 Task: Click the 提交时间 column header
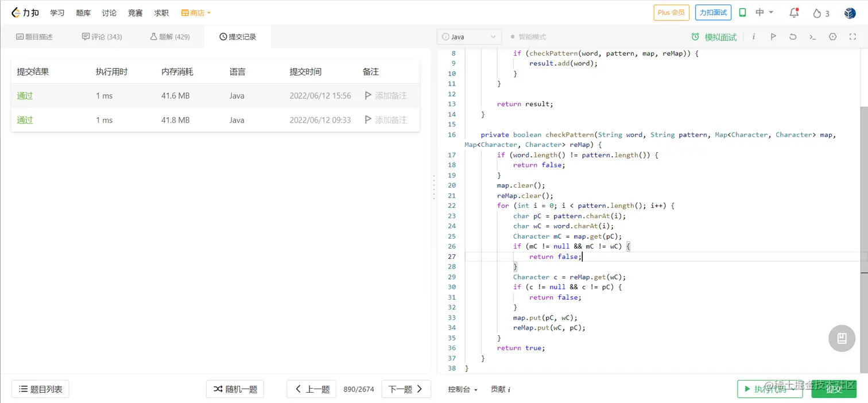305,72
